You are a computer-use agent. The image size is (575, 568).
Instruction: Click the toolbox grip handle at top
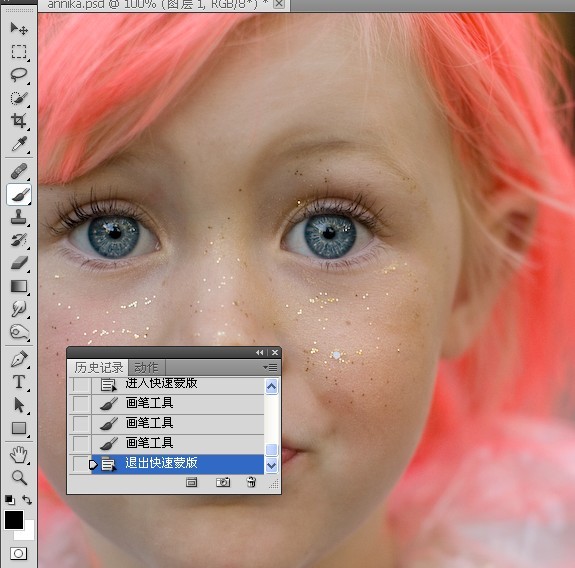pos(19,11)
